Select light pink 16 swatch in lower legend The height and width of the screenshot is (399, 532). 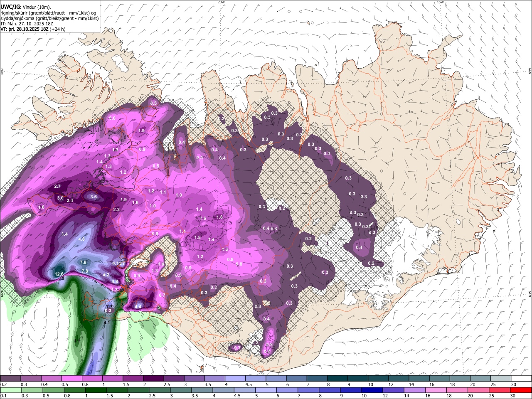point(436,390)
